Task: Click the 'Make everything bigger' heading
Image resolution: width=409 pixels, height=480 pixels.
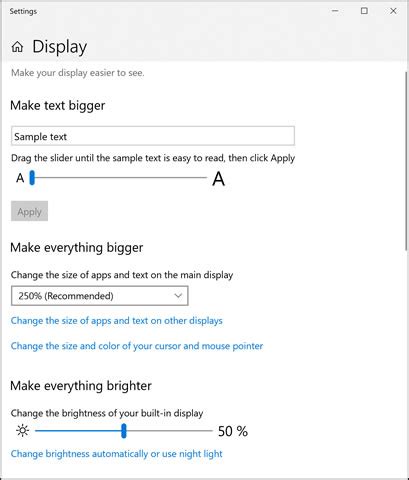Action: (x=77, y=248)
